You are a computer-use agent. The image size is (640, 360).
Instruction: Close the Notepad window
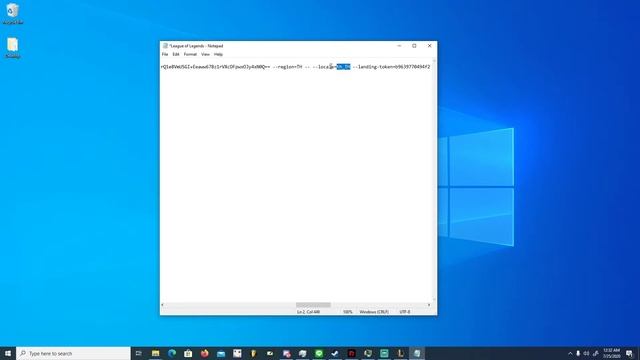click(x=429, y=46)
